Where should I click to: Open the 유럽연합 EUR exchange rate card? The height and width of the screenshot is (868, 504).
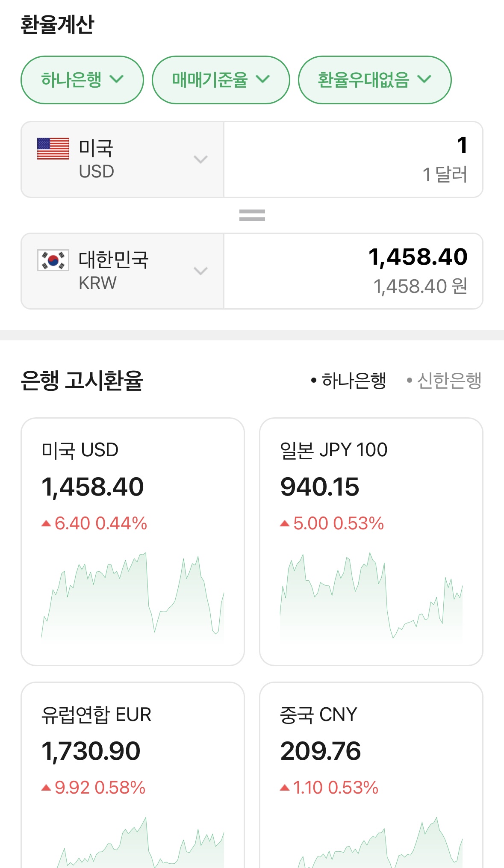pyautogui.click(x=133, y=753)
